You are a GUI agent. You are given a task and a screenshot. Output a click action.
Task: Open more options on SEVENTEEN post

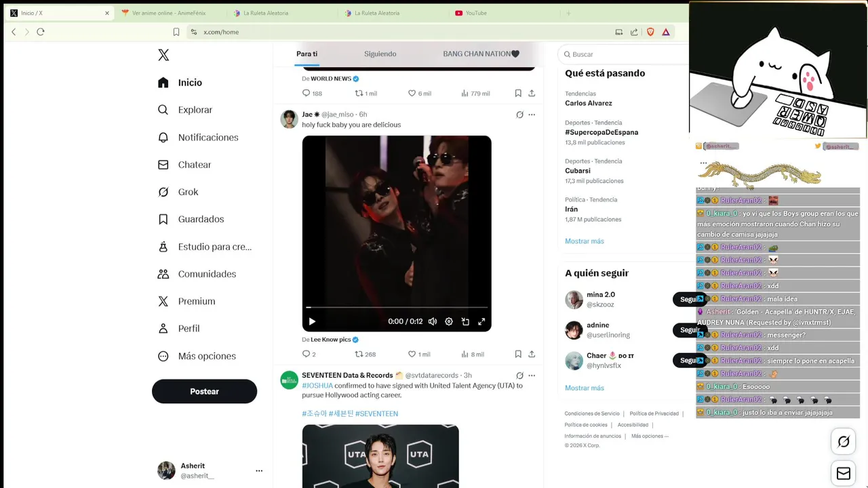point(532,375)
